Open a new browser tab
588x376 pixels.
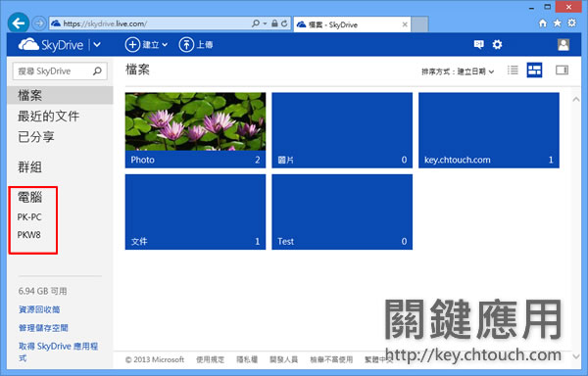click(x=419, y=24)
